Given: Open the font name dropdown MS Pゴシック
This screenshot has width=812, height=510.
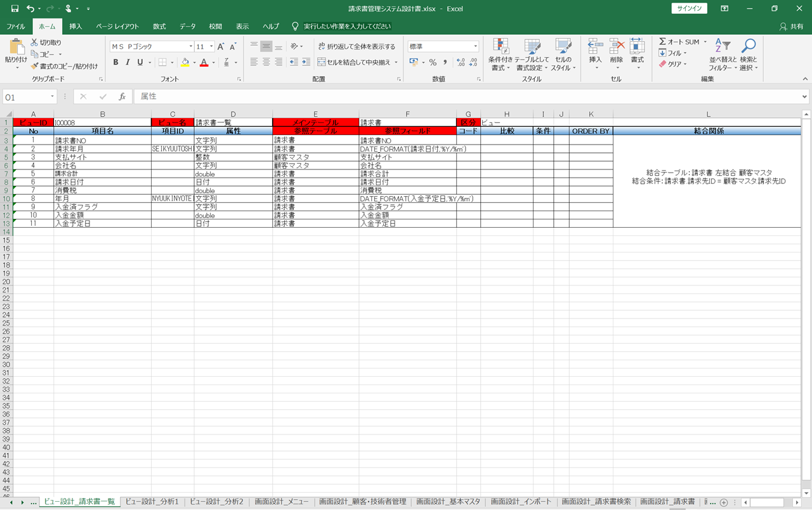Looking at the screenshot, I should pos(191,47).
